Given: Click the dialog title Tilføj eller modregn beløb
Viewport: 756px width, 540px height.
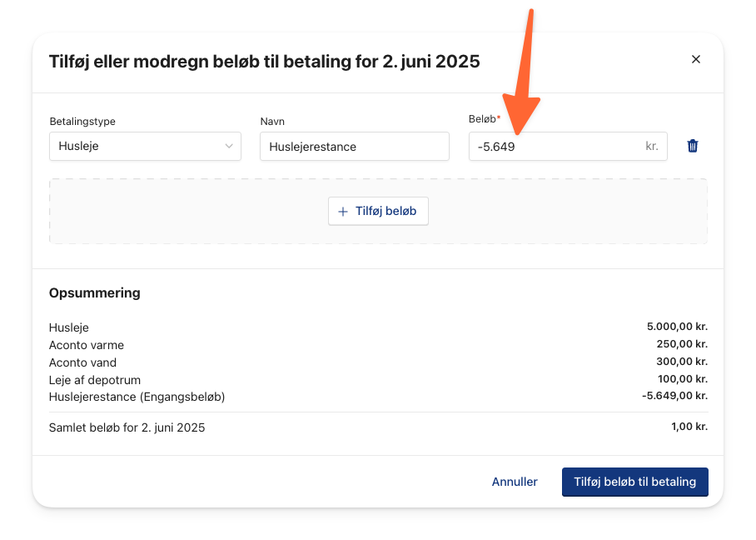Looking at the screenshot, I should click(x=264, y=62).
